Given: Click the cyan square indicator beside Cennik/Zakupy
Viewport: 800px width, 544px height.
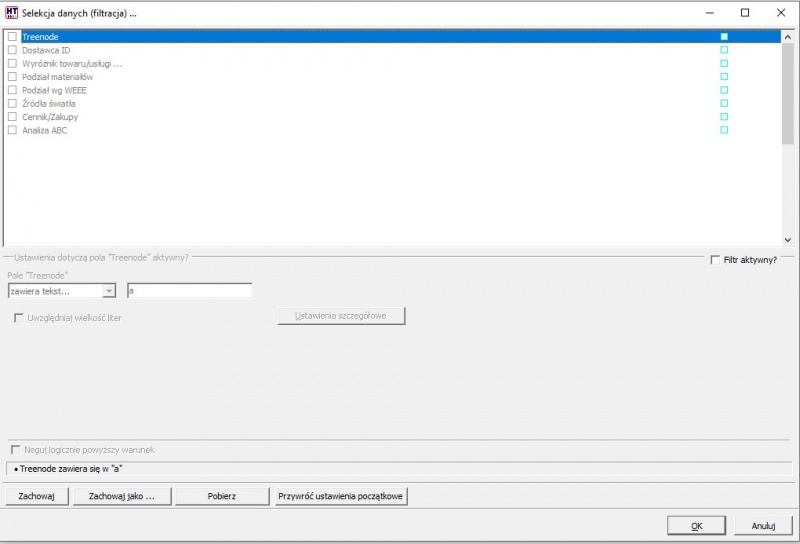Looking at the screenshot, I should point(724,116).
